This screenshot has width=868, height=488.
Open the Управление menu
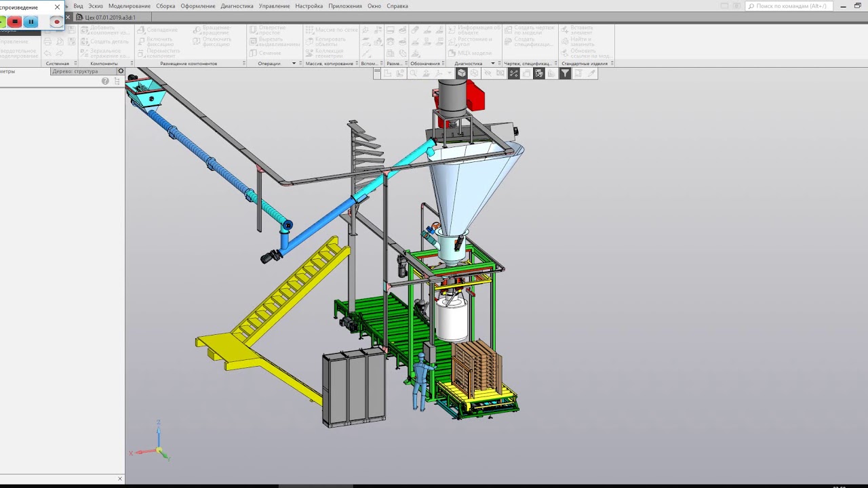[274, 6]
